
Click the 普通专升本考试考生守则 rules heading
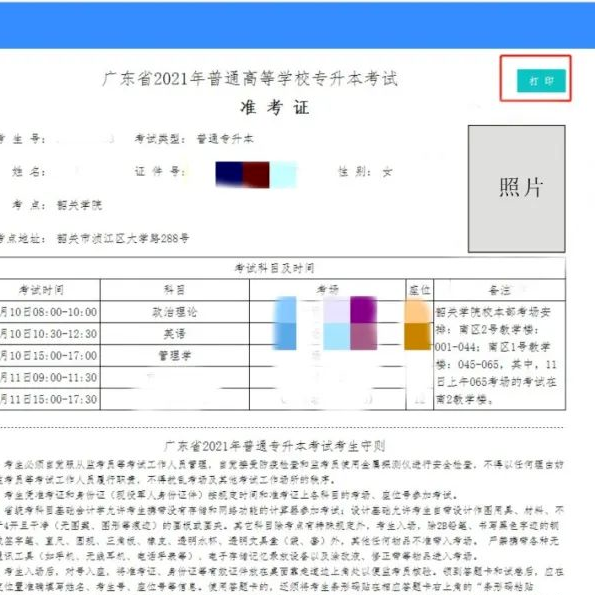click(x=275, y=446)
